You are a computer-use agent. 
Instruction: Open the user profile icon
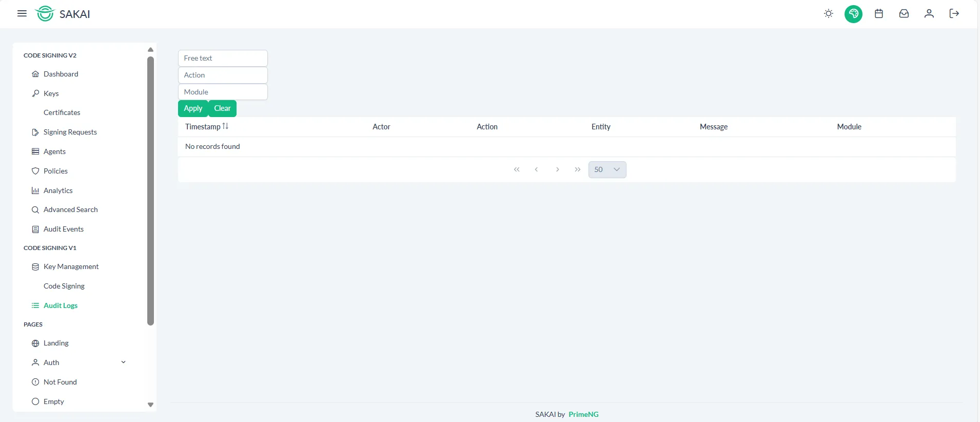click(929, 14)
